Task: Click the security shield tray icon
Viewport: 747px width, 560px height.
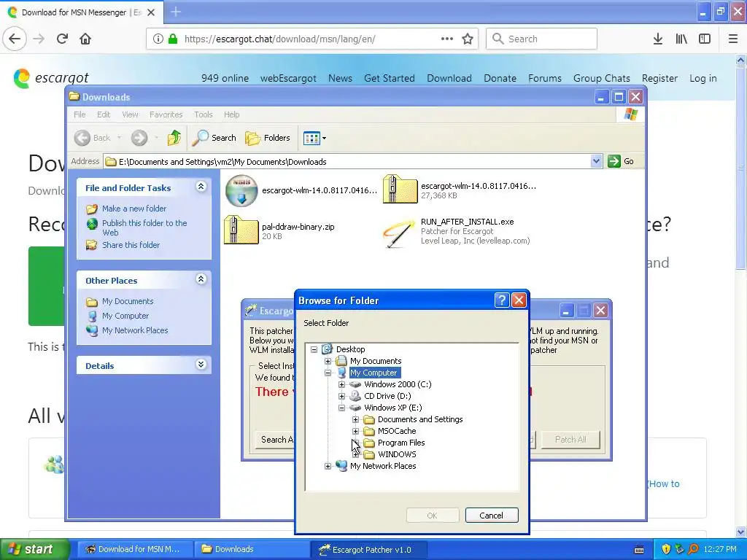Action: pos(665,549)
